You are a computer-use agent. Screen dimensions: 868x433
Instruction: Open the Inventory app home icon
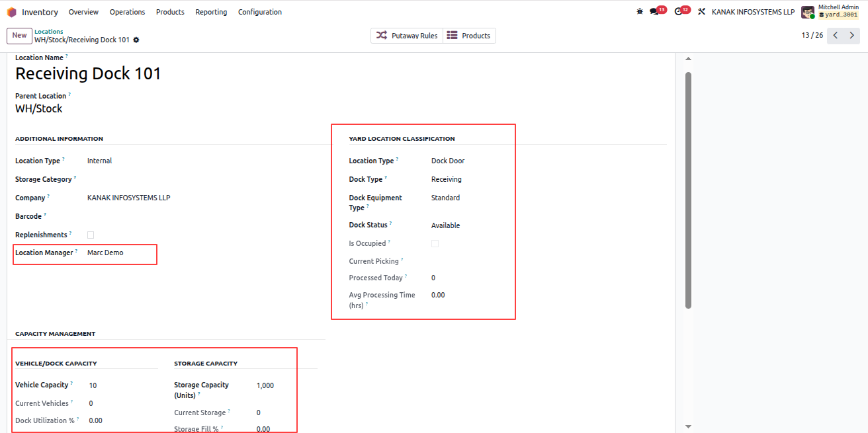coord(11,12)
